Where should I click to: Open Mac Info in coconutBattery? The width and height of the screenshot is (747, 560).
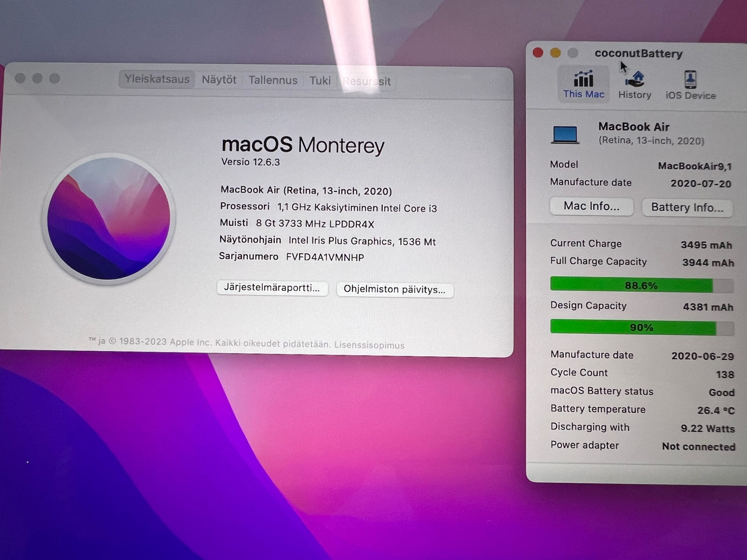tap(591, 206)
